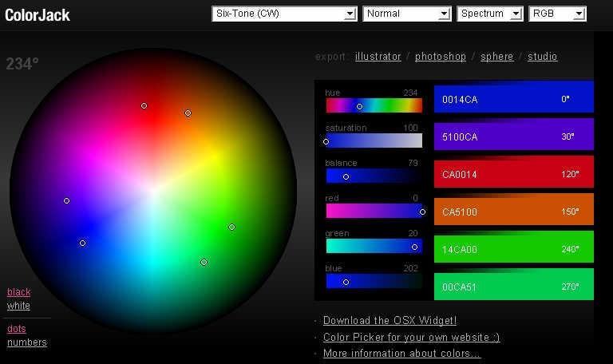Click the 120° label on red swatch
This screenshot has width=613, height=364.
click(x=571, y=174)
